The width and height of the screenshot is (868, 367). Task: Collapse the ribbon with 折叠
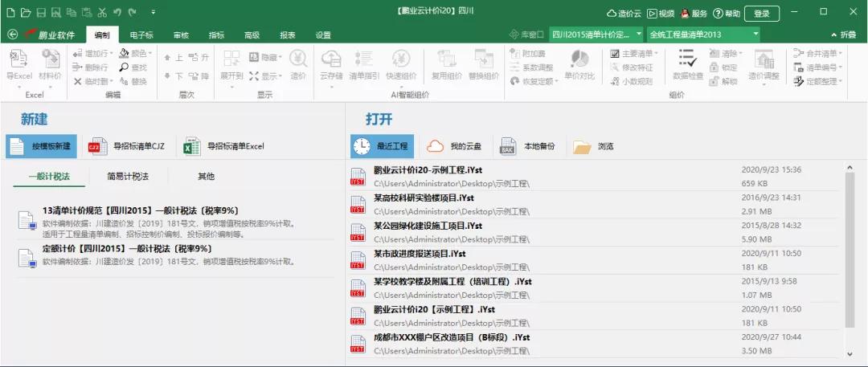tap(843, 35)
